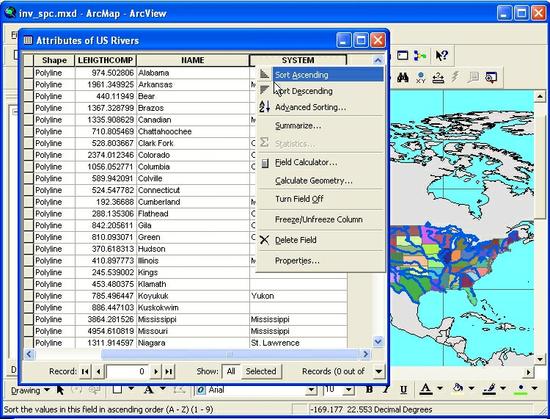
Task: Show All records in the table
Action: pos(230,371)
